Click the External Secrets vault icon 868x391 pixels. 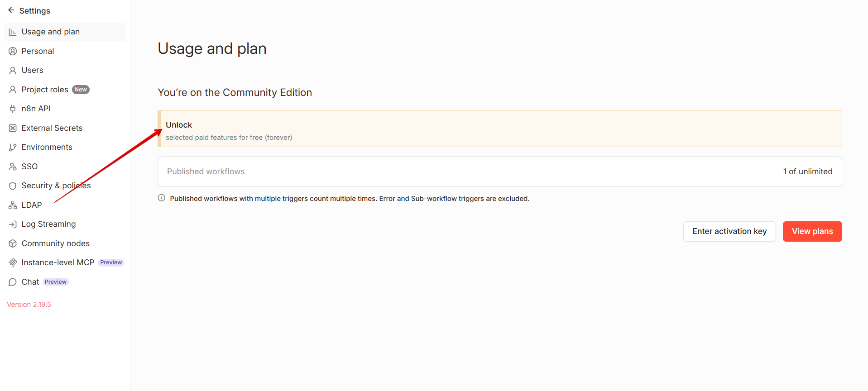[13, 128]
